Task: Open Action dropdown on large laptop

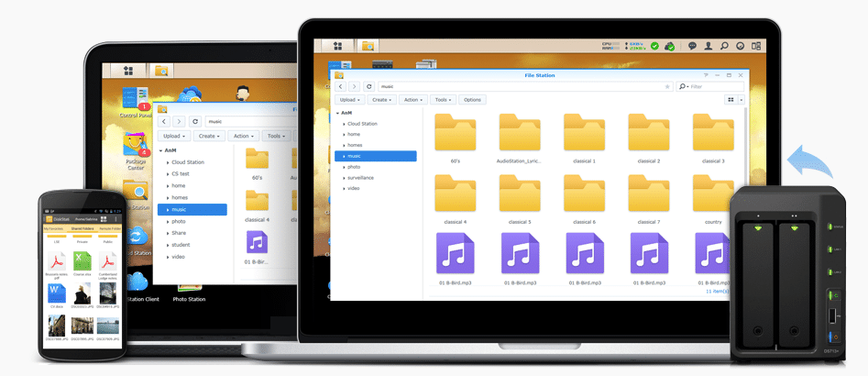Action: [x=413, y=100]
